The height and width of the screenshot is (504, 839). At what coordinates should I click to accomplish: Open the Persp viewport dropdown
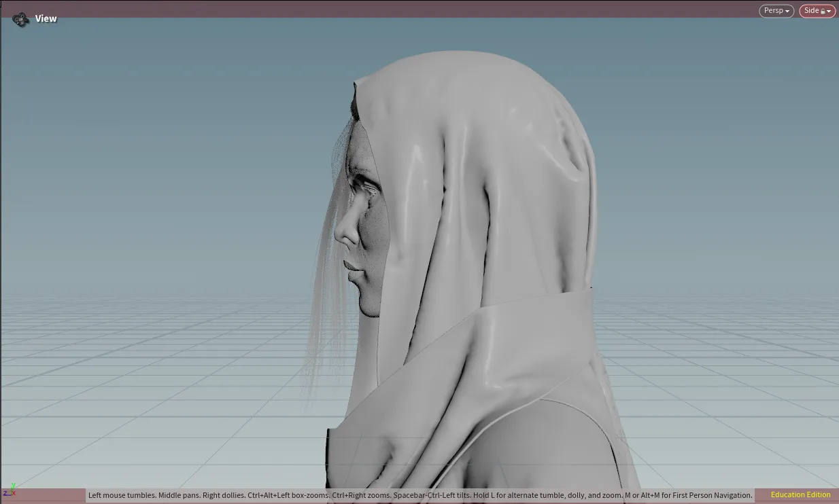coord(776,11)
